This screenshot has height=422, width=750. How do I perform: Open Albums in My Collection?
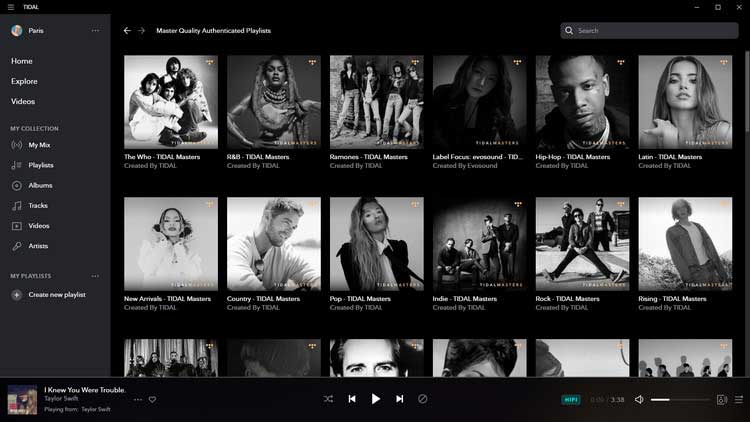pyautogui.click(x=40, y=185)
